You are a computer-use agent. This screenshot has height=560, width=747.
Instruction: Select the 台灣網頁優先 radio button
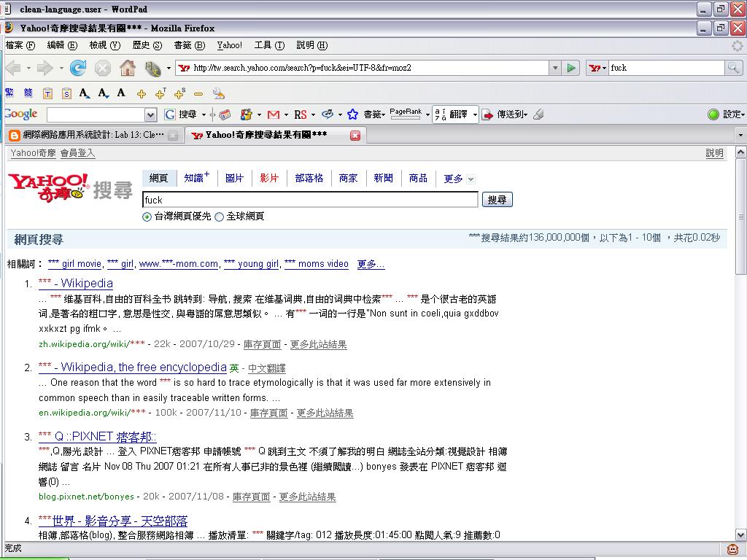click(147, 217)
